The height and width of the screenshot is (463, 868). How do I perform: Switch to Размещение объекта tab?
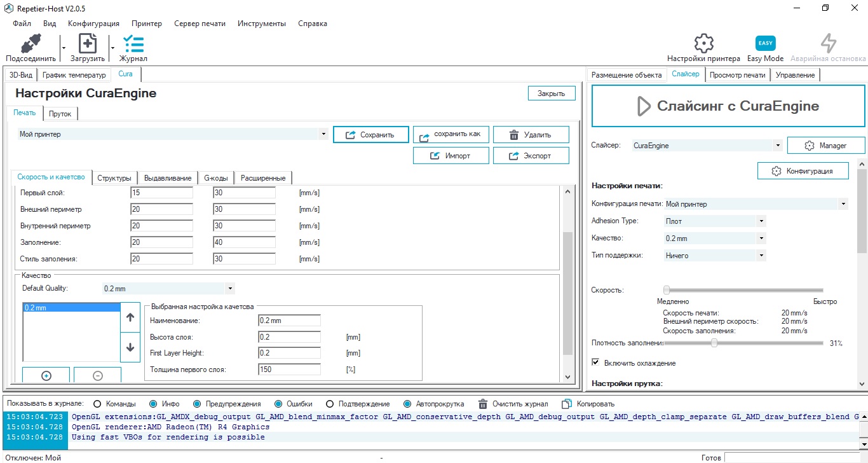[627, 75]
